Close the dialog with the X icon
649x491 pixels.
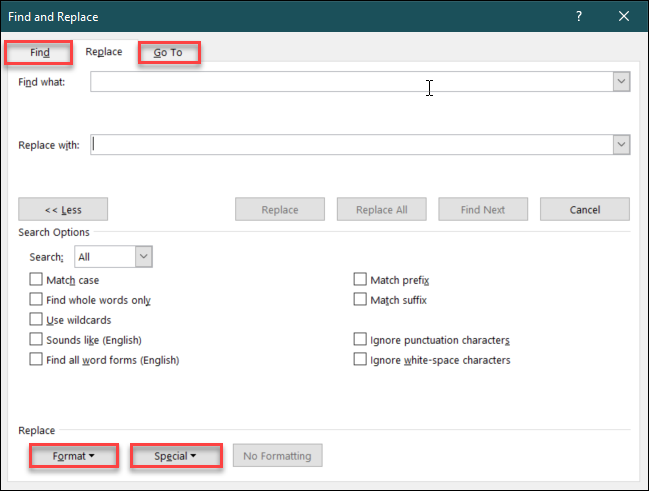[624, 16]
